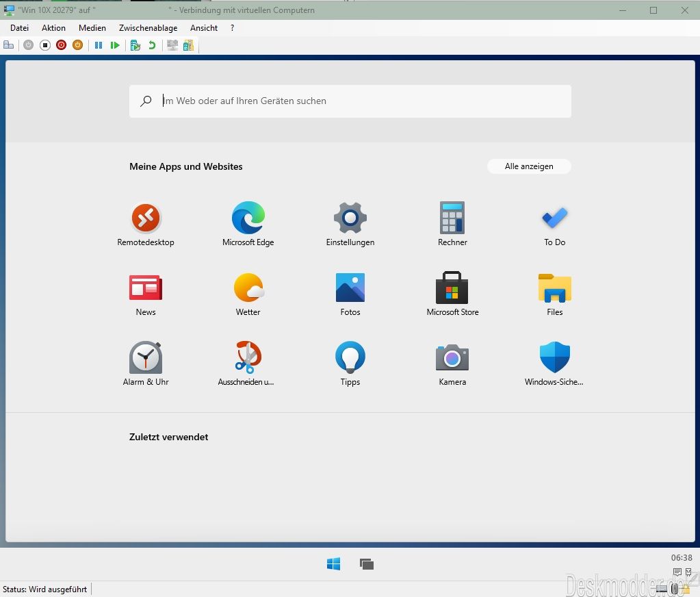Send Ctrl+Alt+Del via toolbar keyboard icon
This screenshot has height=597, width=700.
(x=8, y=45)
